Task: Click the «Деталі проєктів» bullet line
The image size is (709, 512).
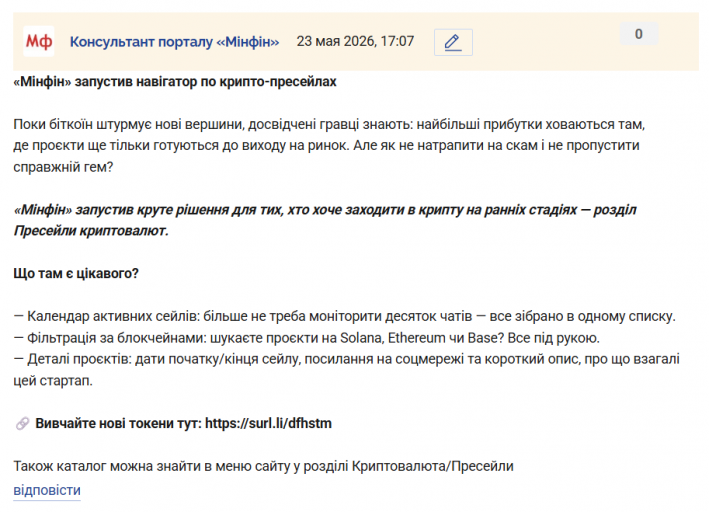Action: (x=346, y=370)
